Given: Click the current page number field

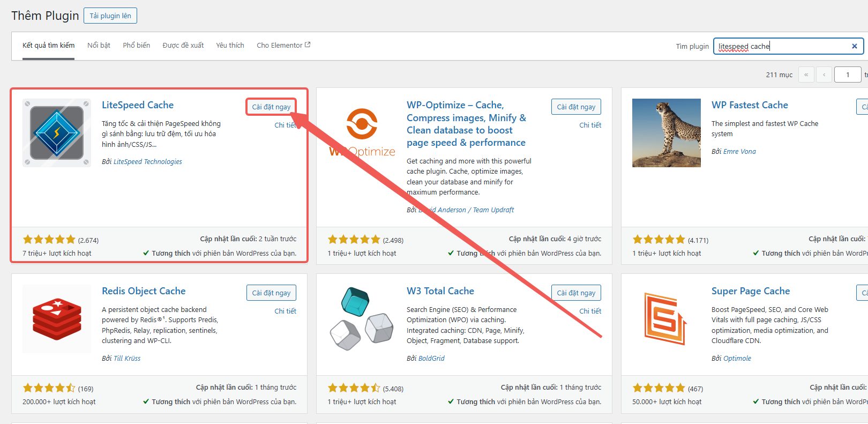Looking at the screenshot, I should (847, 75).
